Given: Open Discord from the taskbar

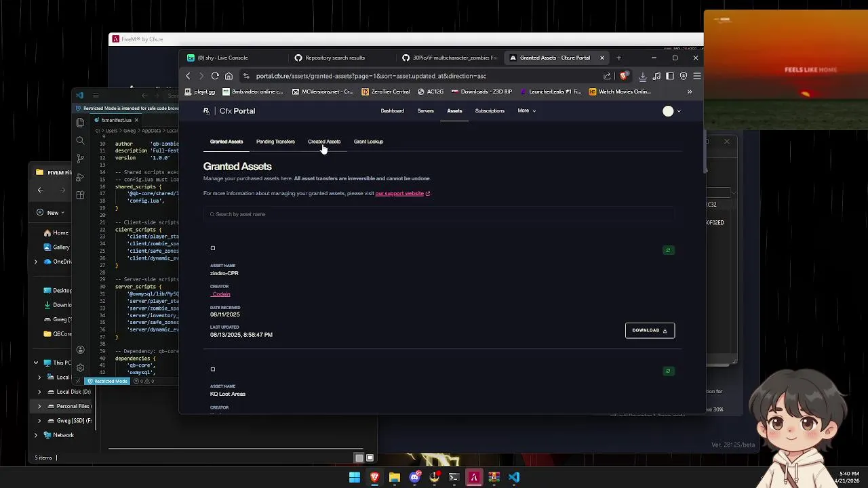Looking at the screenshot, I should click(x=414, y=477).
